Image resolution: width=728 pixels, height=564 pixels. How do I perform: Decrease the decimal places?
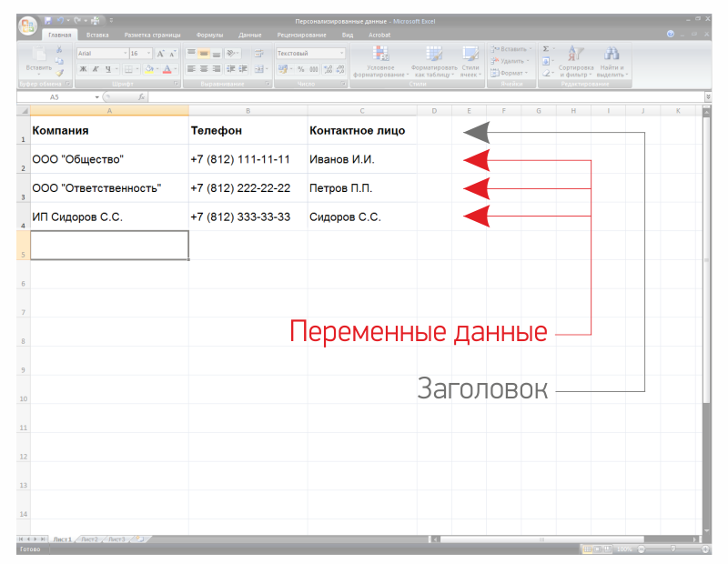click(340, 69)
